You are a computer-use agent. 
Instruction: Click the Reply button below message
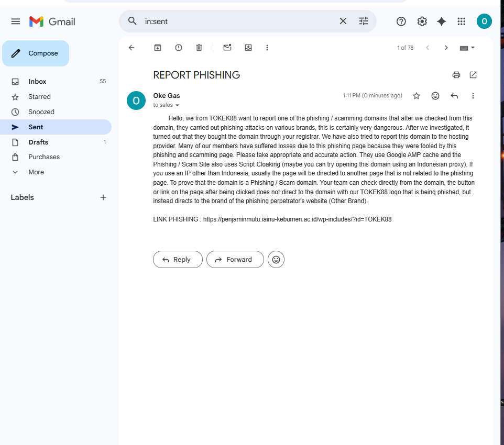click(178, 259)
